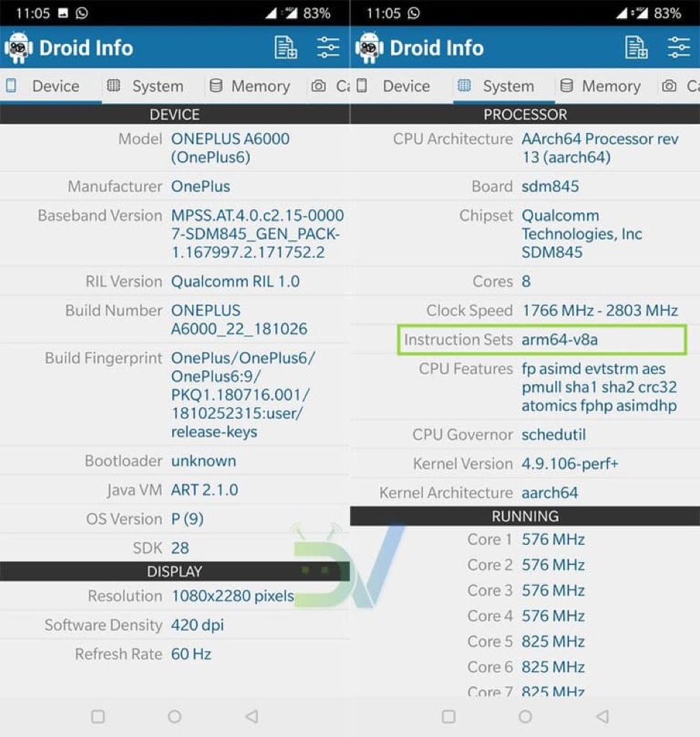The image size is (700, 737).
Task: Tap the Cores value 8
Action: (526, 281)
